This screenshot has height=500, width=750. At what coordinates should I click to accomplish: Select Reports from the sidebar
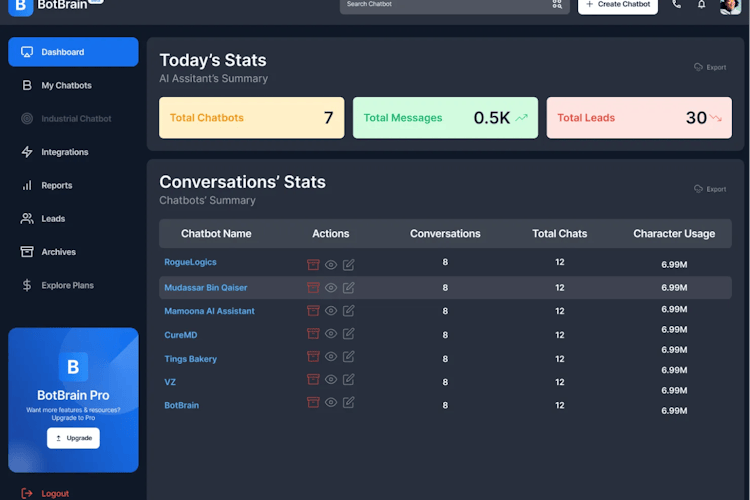pyautogui.click(x=56, y=185)
